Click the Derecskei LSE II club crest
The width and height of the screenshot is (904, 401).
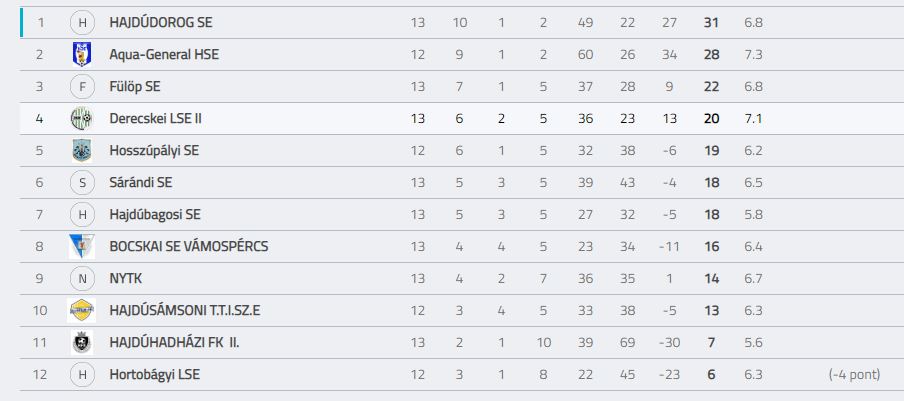click(82, 119)
